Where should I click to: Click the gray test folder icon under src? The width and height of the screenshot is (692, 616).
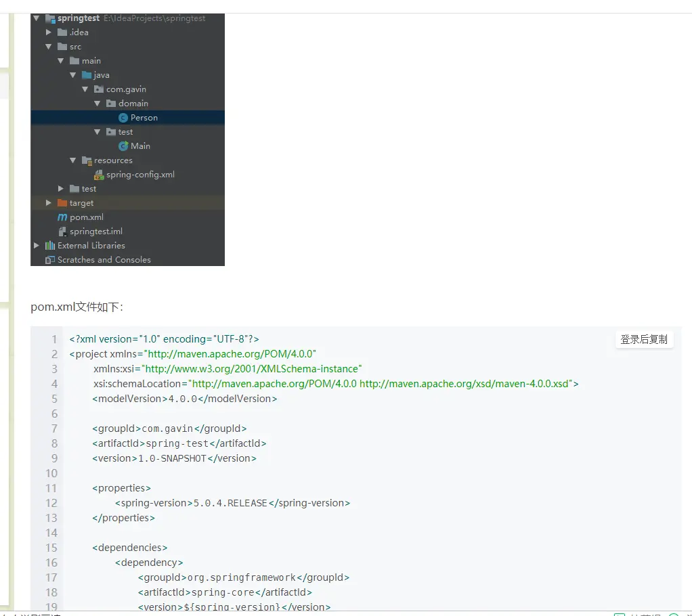74,188
